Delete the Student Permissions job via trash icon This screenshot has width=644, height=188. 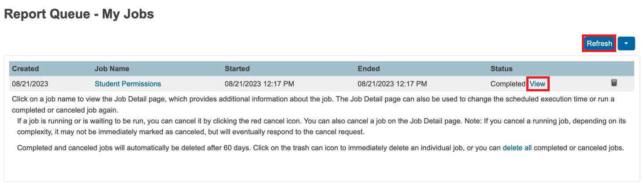click(x=614, y=83)
